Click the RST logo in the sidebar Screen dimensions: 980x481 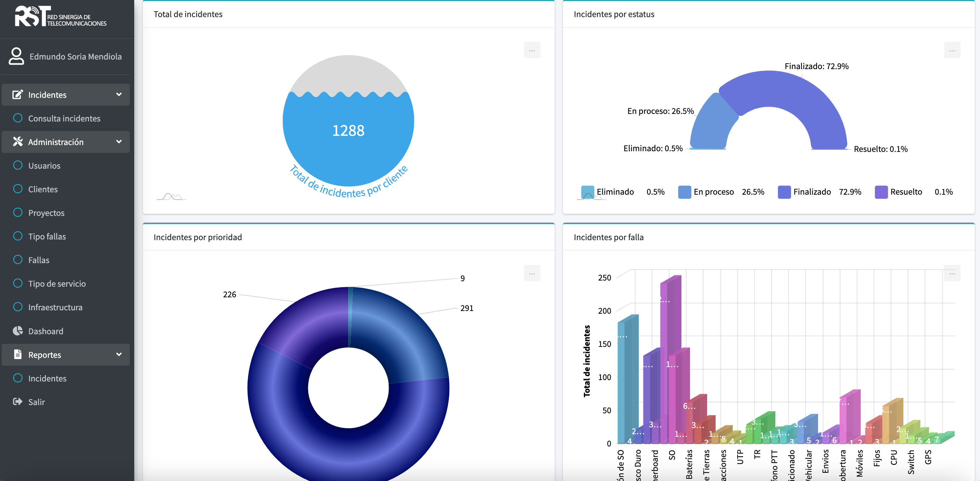61,16
